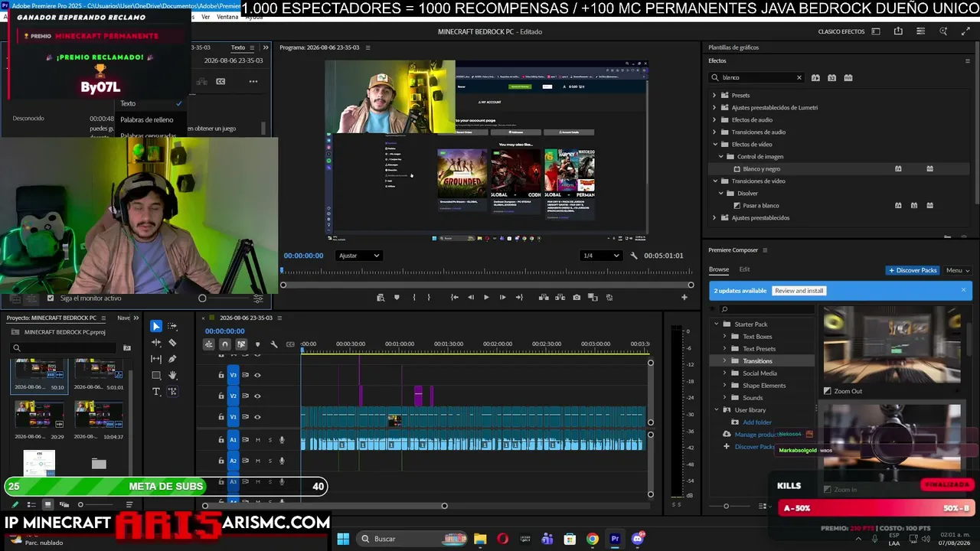Switch to Premiere Composer Edit tab
The image size is (980, 551).
tap(744, 269)
